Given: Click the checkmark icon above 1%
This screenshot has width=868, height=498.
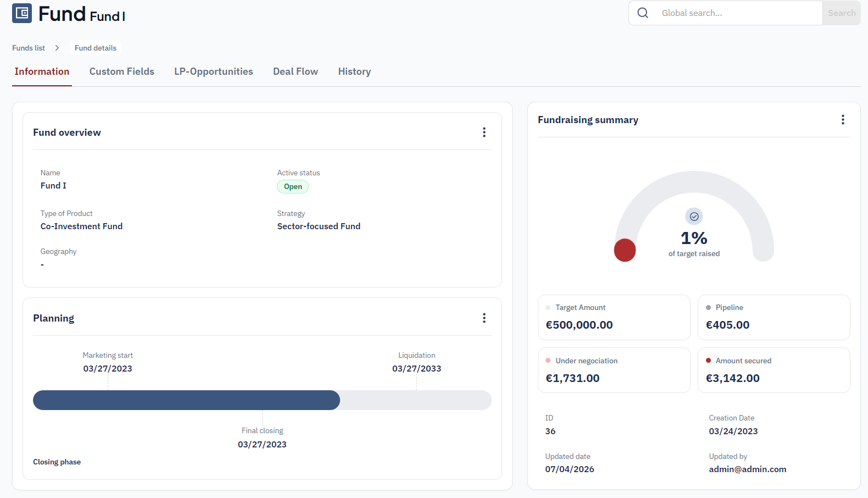Looking at the screenshot, I should (x=694, y=217).
